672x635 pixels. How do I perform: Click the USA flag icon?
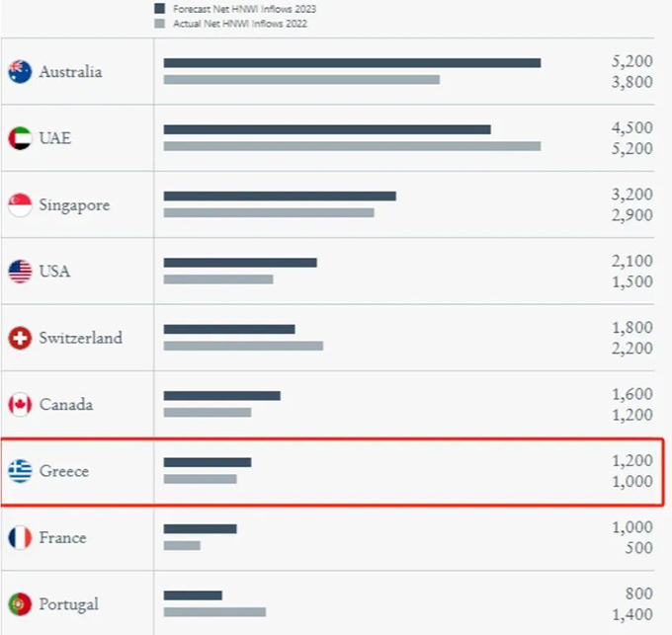point(20,271)
